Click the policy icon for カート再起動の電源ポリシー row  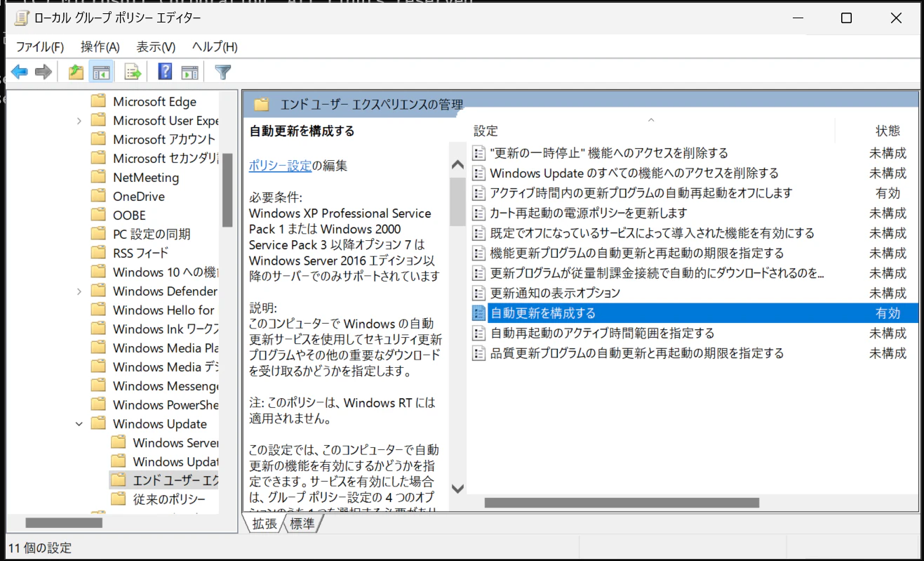[x=479, y=213]
